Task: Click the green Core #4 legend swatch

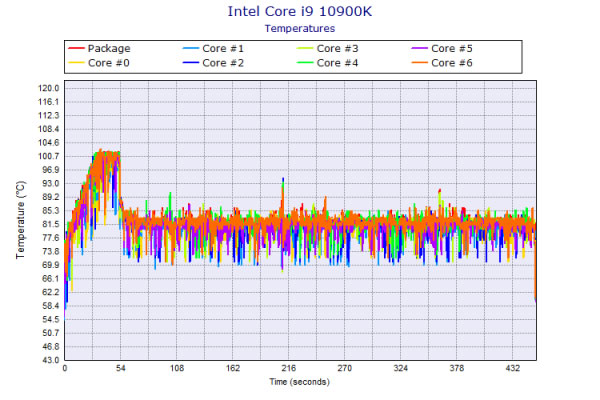Action: 305,62
